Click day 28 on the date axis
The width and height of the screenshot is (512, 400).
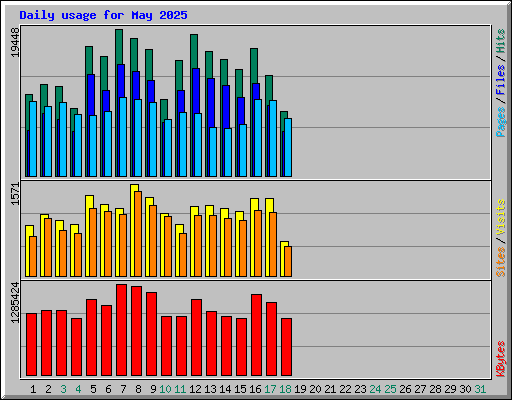(x=435, y=389)
